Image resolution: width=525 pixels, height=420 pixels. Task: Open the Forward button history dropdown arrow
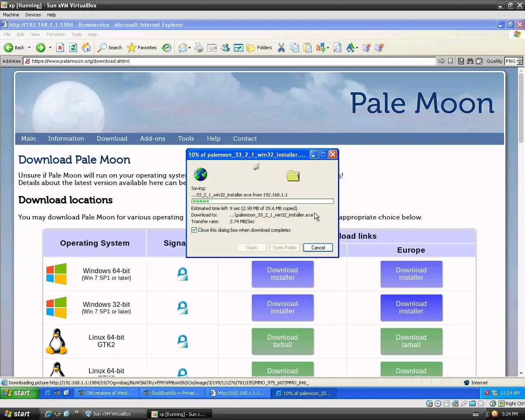click(x=50, y=48)
